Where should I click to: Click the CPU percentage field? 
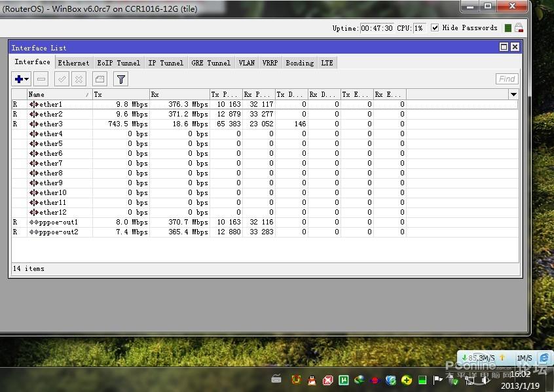coord(418,28)
